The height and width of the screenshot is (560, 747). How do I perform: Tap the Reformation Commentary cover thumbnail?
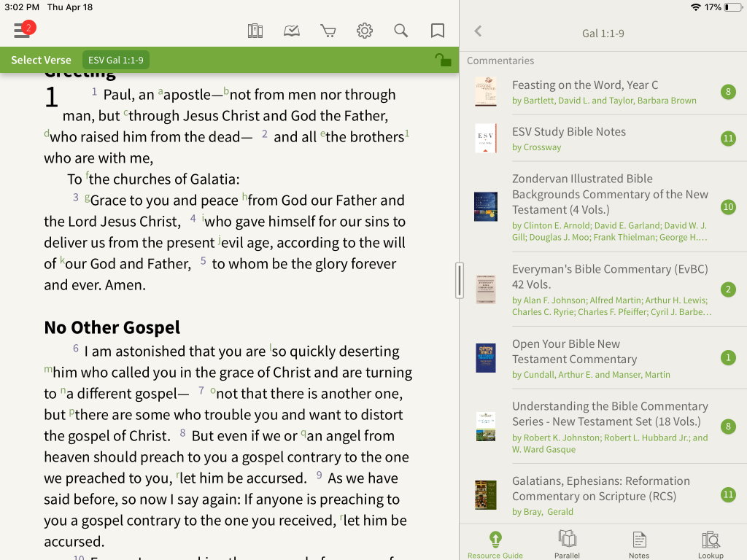[x=485, y=495]
